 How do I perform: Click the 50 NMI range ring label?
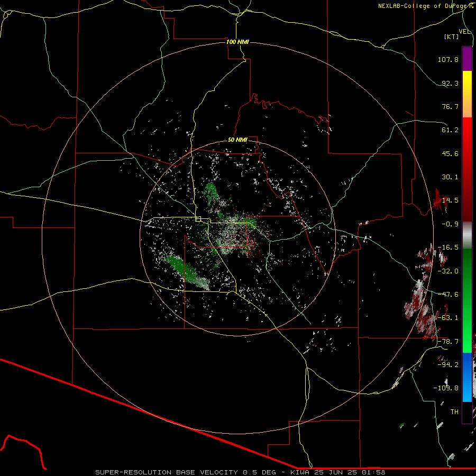237,140
